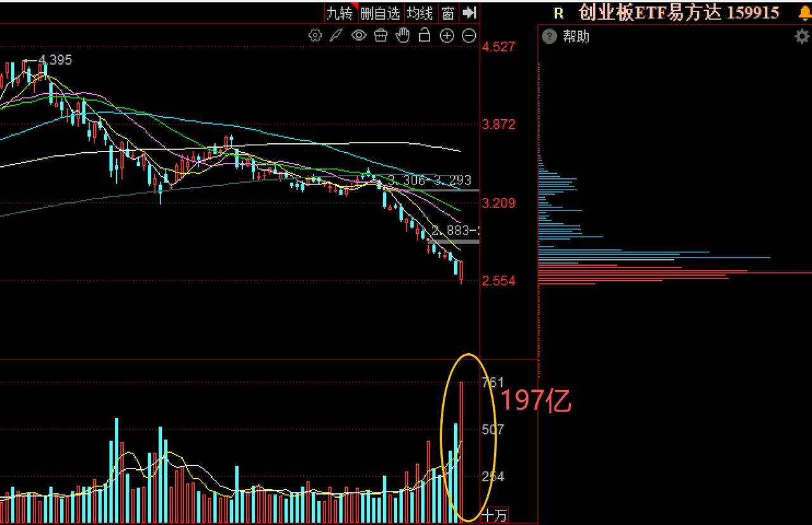Click the yellow R marker

click(559, 13)
